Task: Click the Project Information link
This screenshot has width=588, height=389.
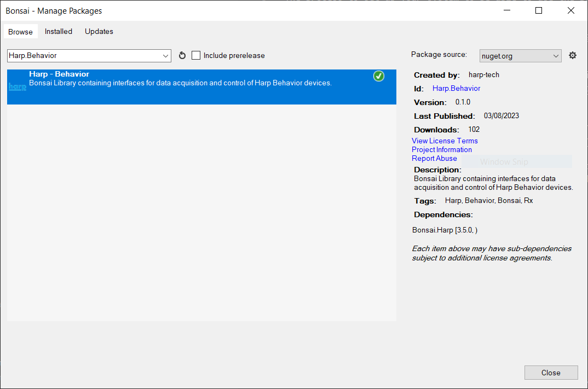Action: pyautogui.click(x=441, y=149)
